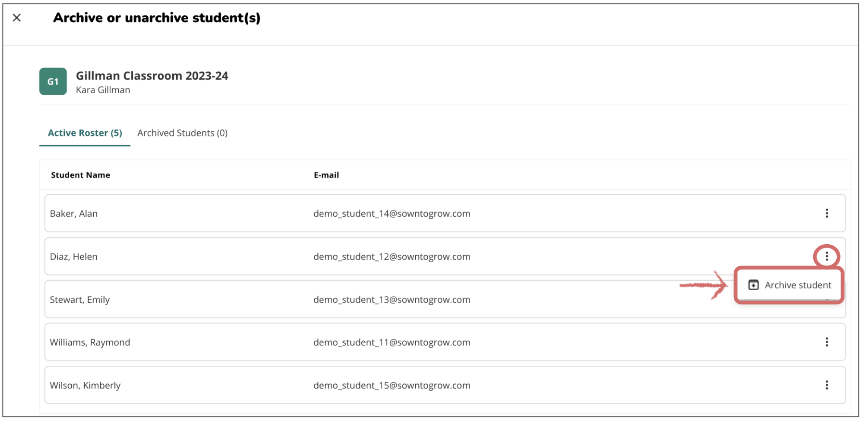Viewport: 868px width, 425px height.
Task: Open the three-dot menu for Williams, Raymond
Action: click(827, 342)
